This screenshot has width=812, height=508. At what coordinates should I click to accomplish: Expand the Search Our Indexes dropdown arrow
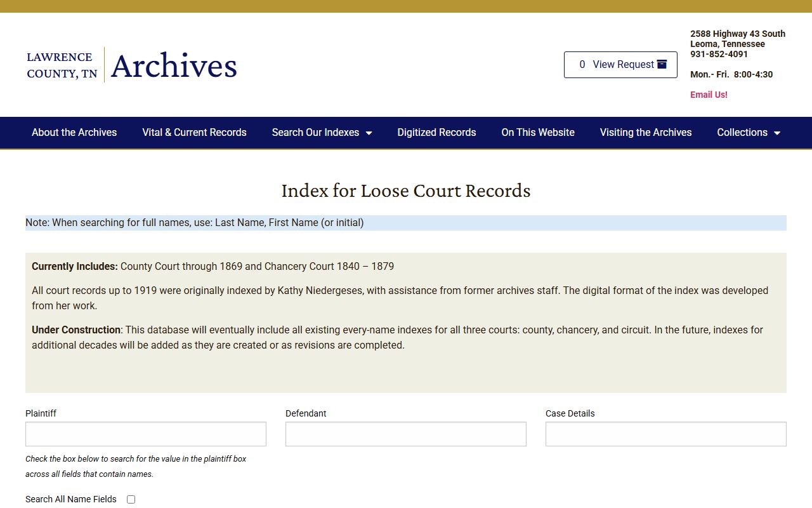pyautogui.click(x=369, y=133)
